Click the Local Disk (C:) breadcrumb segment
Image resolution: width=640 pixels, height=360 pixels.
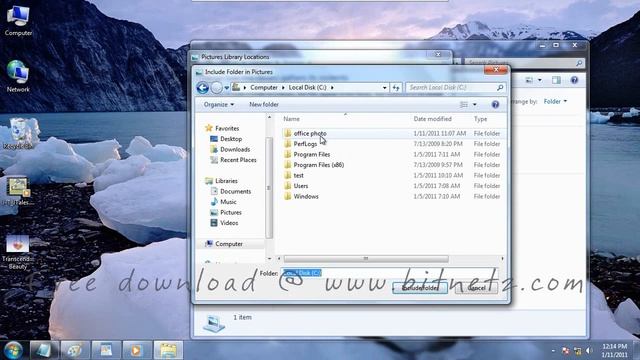coord(307,87)
